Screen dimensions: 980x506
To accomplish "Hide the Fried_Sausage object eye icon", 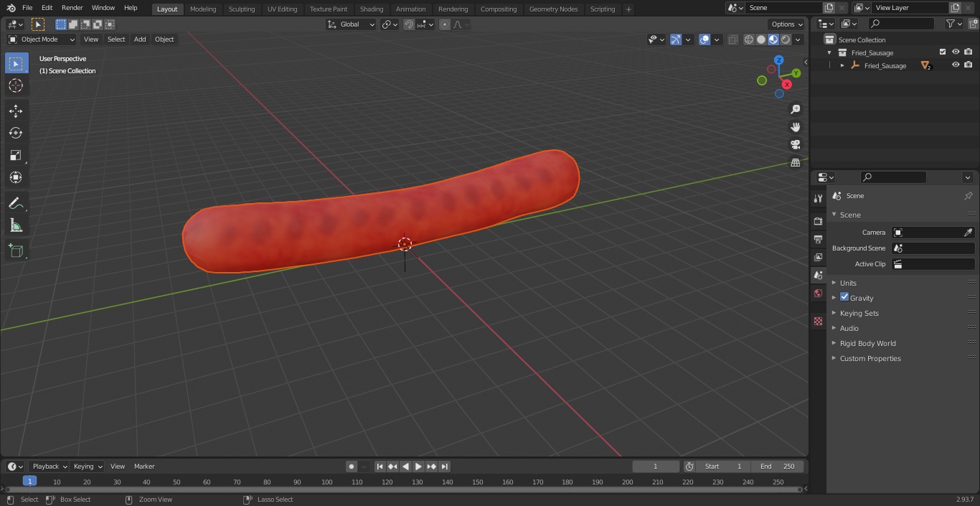I will [x=956, y=65].
